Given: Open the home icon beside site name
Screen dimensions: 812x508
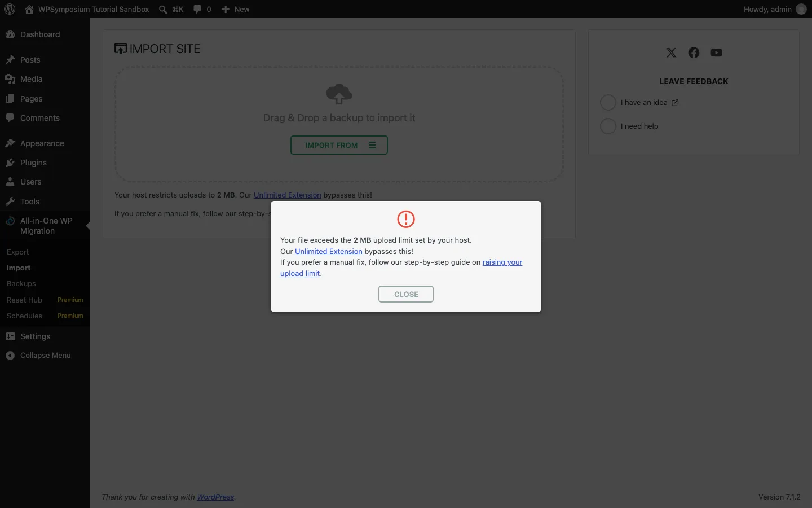Looking at the screenshot, I should click(x=29, y=9).
